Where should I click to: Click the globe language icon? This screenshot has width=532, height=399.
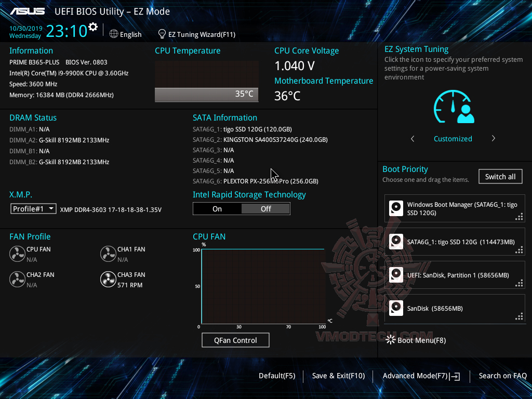coord(114,34)
